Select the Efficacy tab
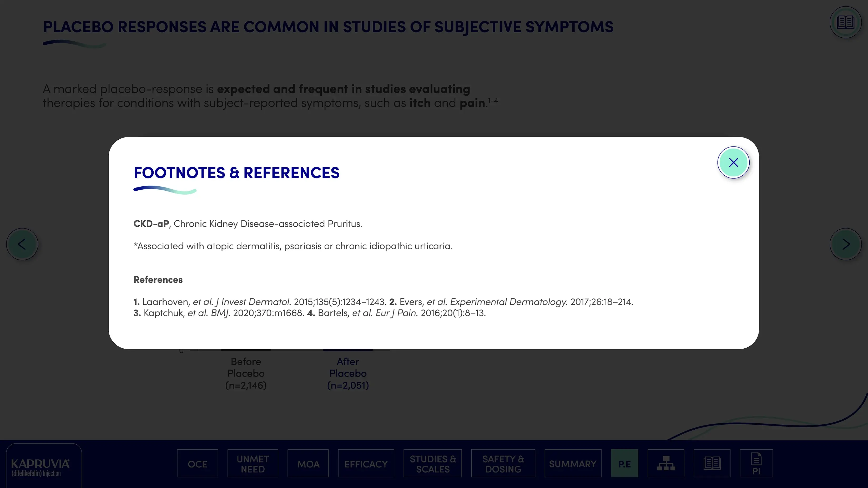This screenshot has width=868, height=488. 366,464
